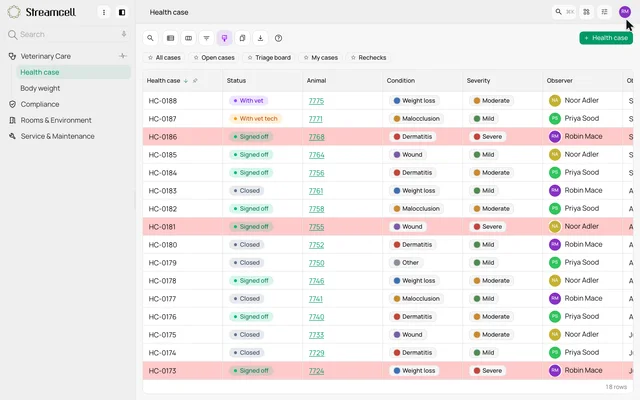Open global search with magnifier in header
The height and width of the screenshot is (400, 640).
tap(564, 12)
